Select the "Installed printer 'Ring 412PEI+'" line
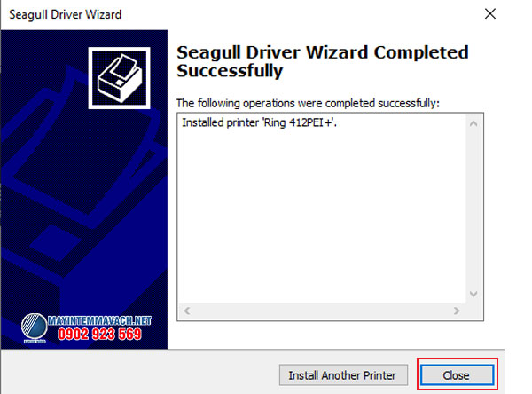Viewport: 532px width, 394px height. [x=259, y=122]
